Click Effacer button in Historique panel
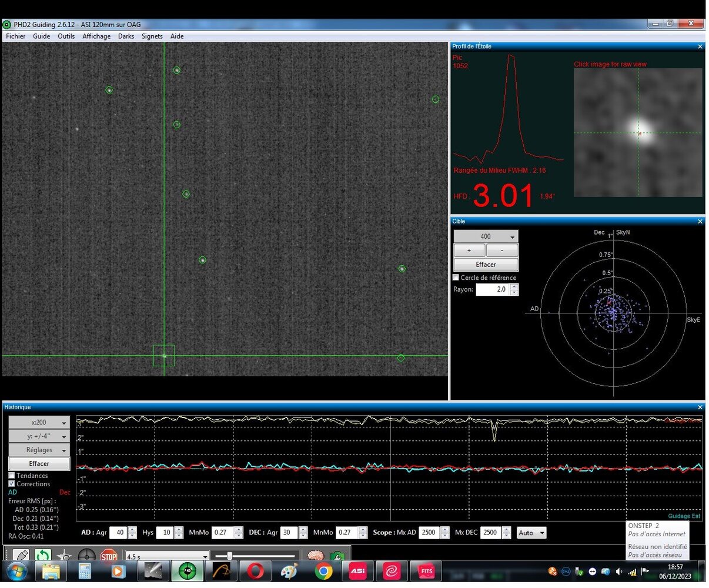This screenshot has height=588, width=709. tap(39, 464)
